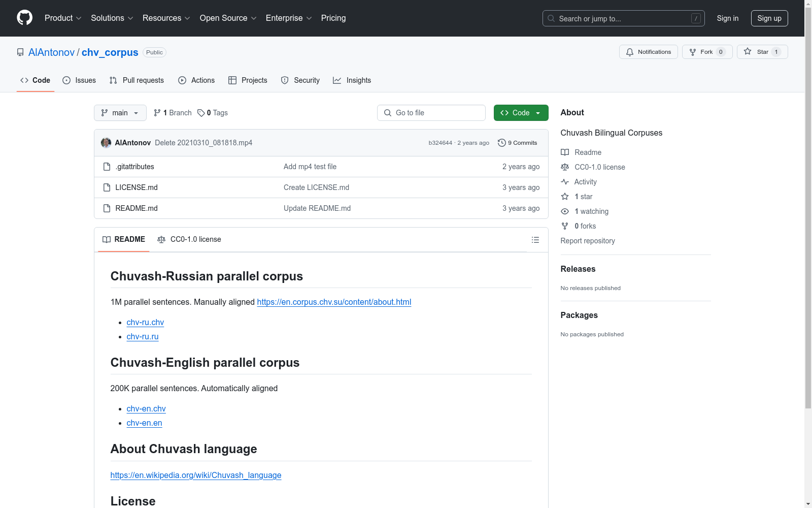Image resolution: width=812 pixels, height=508 pixels.
Task: Open the README outline list icon
Action: [535, 240]
